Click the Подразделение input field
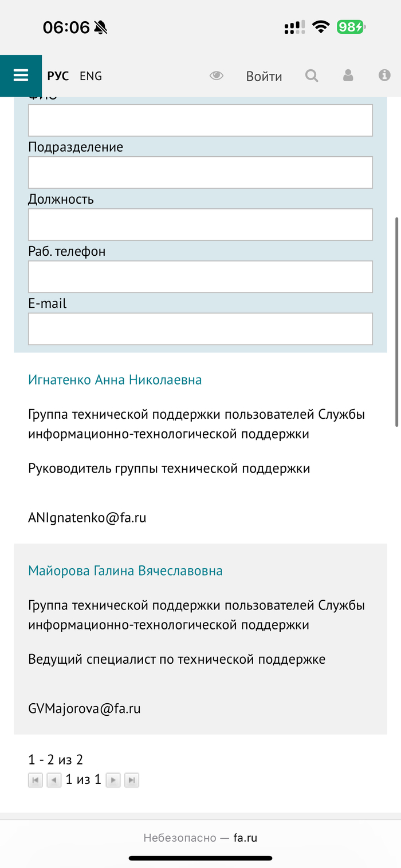 click(200, 172)
